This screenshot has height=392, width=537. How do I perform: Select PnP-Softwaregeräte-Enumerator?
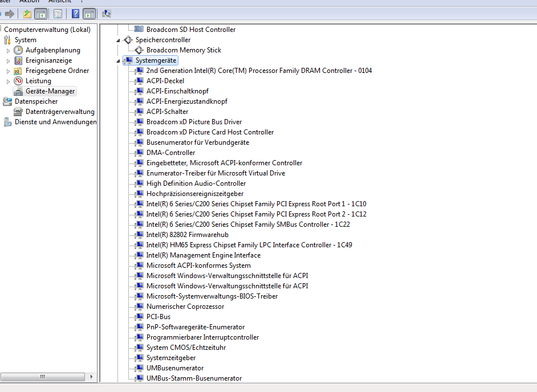(195, 327)
